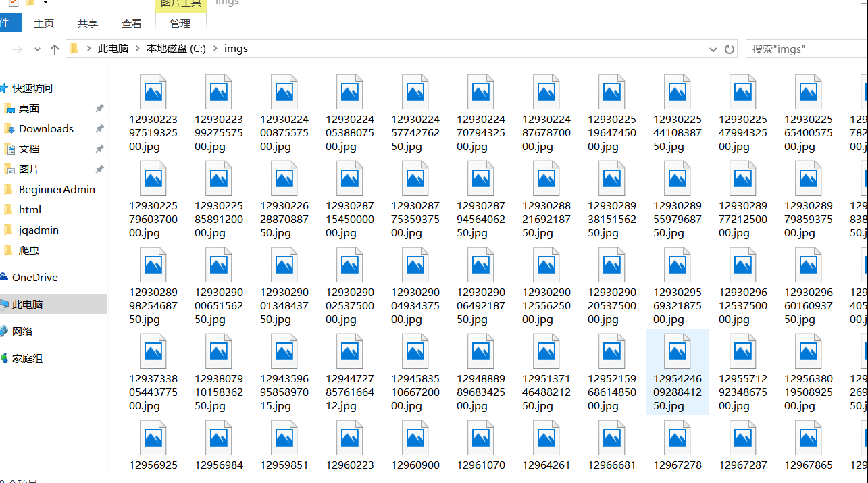Select image 1293028794564062 50.jpg icon
The height and width of the screenshot is (483, 868).
pos(481,178)
